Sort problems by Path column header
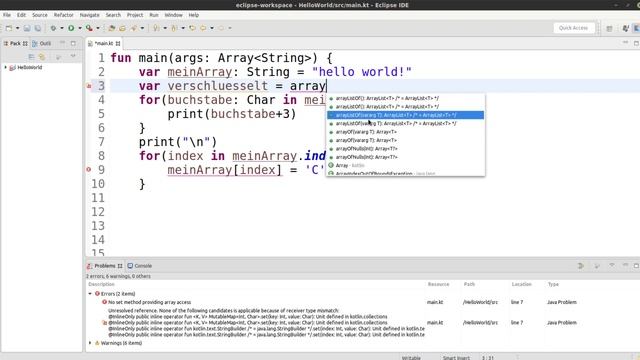Image resolution: width=640 pixels, height=360 pixels. tap(469, 284)
